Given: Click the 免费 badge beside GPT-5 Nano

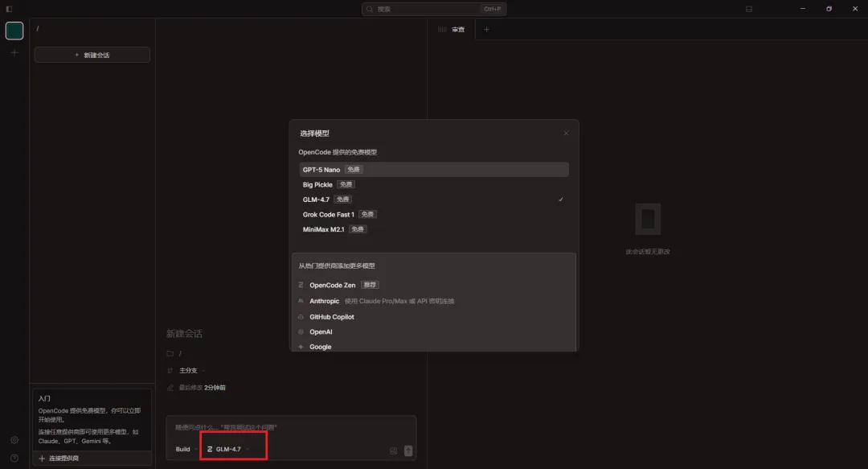Looking at the screenshot, I should [354, 170].
